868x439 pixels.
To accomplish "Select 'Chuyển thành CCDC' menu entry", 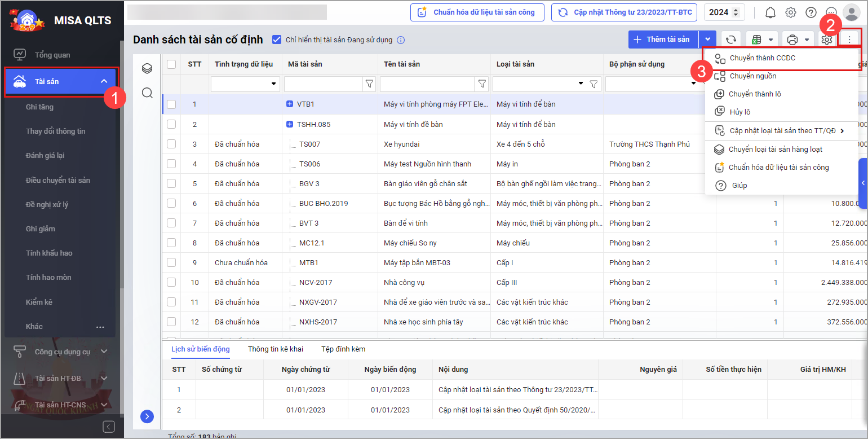I will (762, 58).
